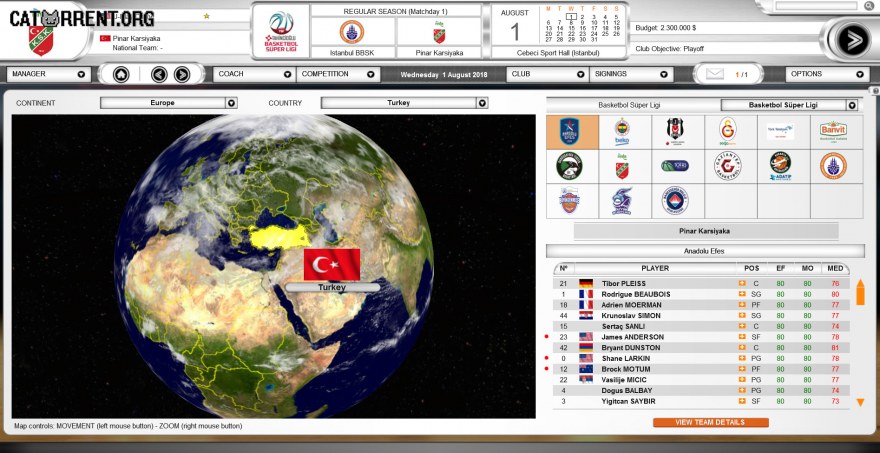The image size is (880, 453).
Task: Select the green Darussafaka team logo
Action: coord(569,166)
